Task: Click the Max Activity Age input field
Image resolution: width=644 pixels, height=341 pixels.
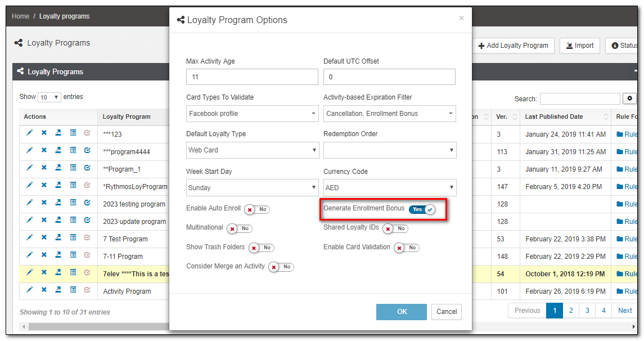Action: coord(252,77)
